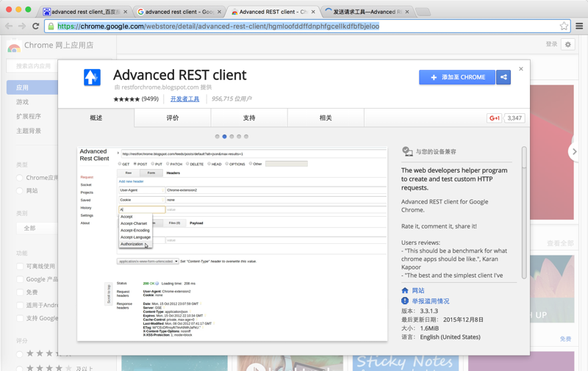Tick the 支持 Google checkbox
588x371 pixels.
20,318
